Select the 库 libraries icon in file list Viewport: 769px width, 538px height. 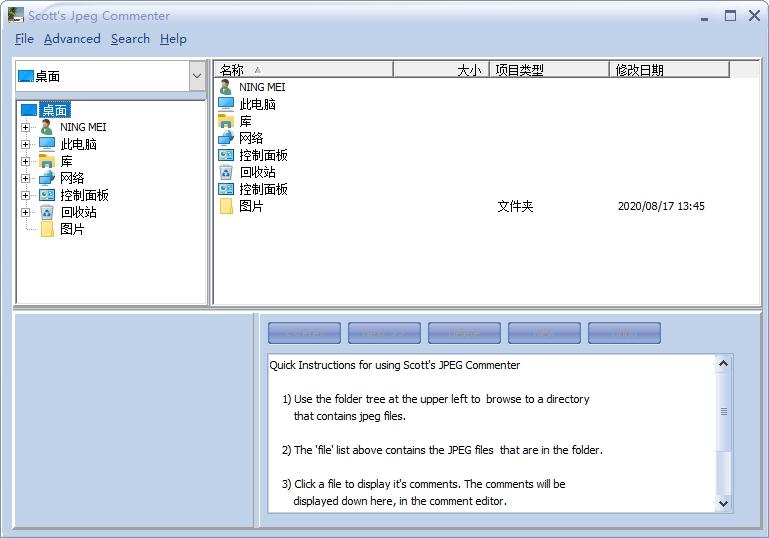coord(226,121)
